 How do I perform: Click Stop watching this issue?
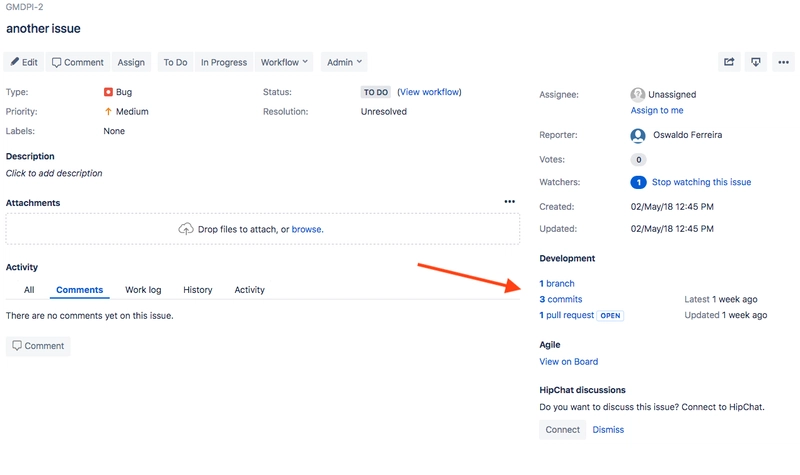702,182
